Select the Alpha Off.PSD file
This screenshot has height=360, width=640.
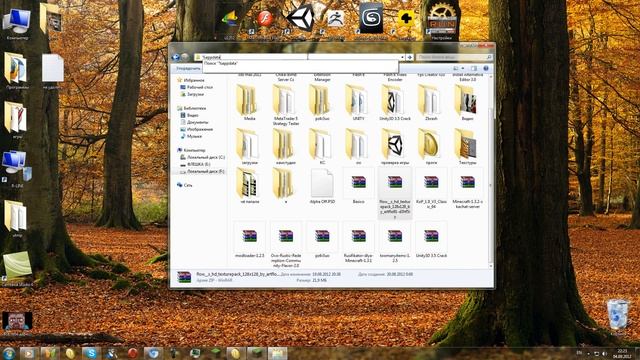pos(322,187)
